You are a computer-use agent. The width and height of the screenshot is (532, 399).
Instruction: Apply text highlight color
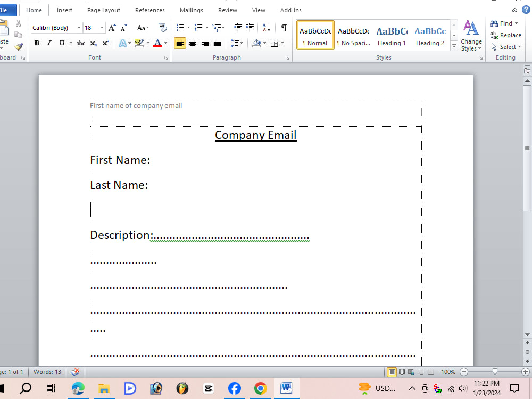coord(139,43)
